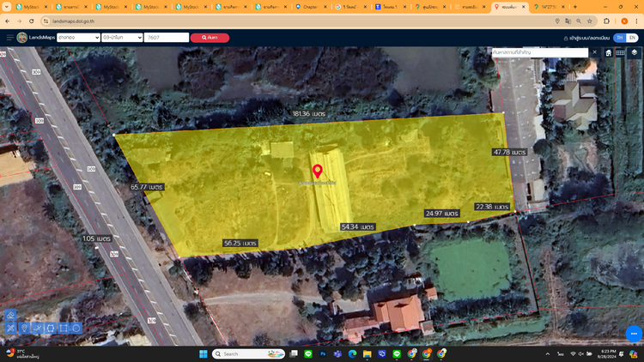
Task: Click the home icon beside search box
Action: pos(609,52)
